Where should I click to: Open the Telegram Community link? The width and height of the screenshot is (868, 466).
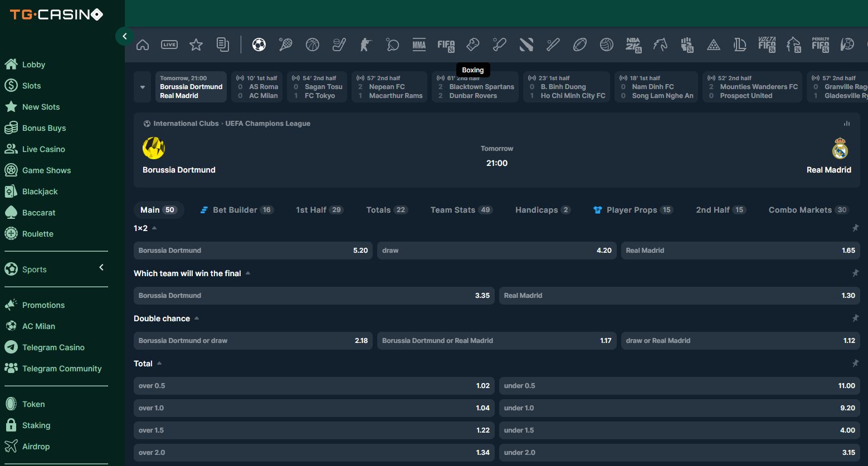[x=62, y=369]
